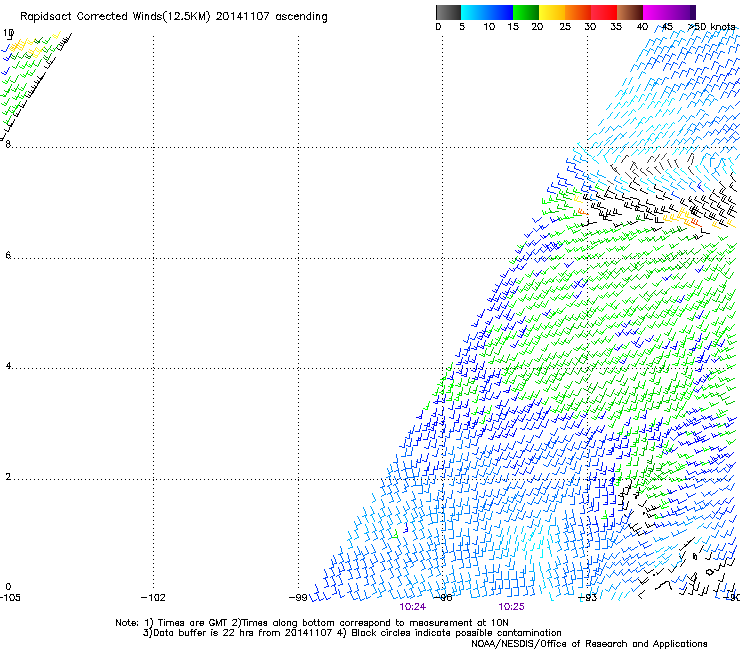Click the red 30-35 knots legend swatch

tap(604, 12)
